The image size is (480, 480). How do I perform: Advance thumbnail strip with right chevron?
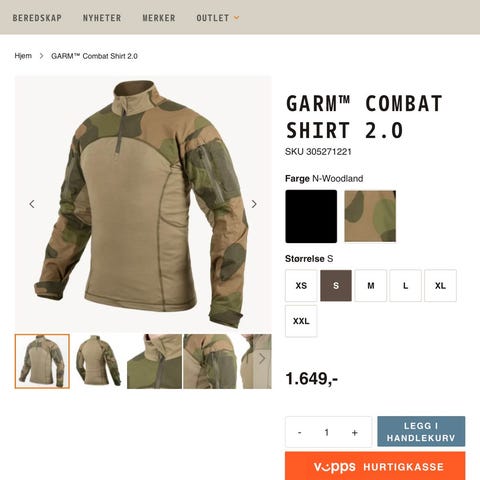262,359
